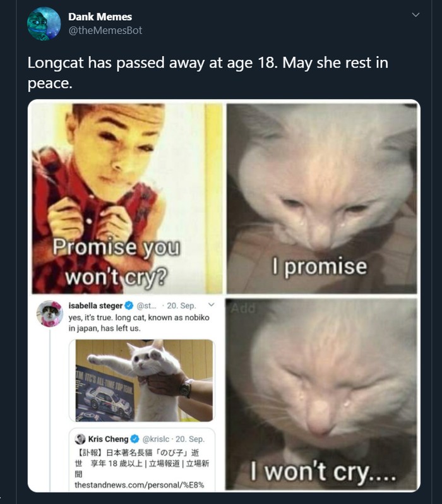442x504 pixels.
Task: Open the 'I promise' crying cat image
Action: point(322,197)
